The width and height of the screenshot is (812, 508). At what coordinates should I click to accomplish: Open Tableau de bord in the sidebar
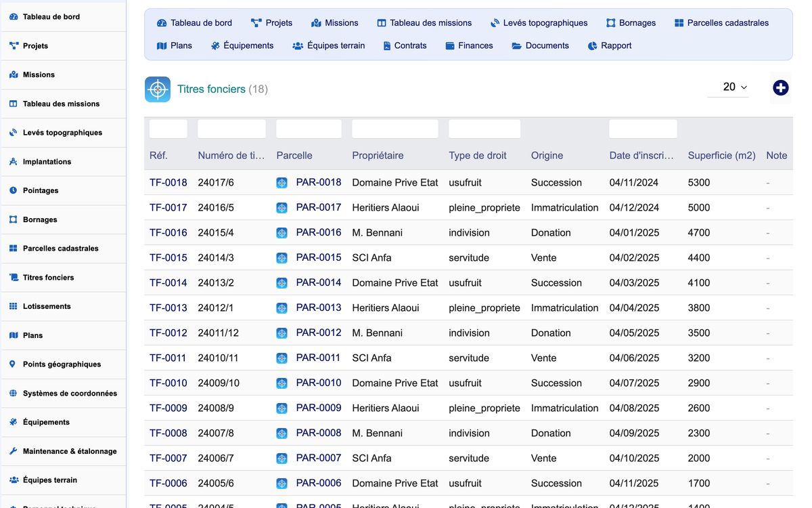point(63,17)
